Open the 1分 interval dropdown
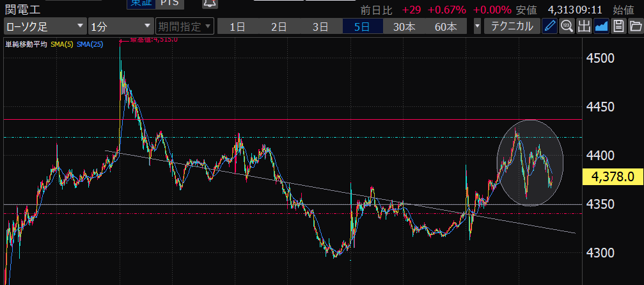This screenshot has width=644, height=285. 120,26
